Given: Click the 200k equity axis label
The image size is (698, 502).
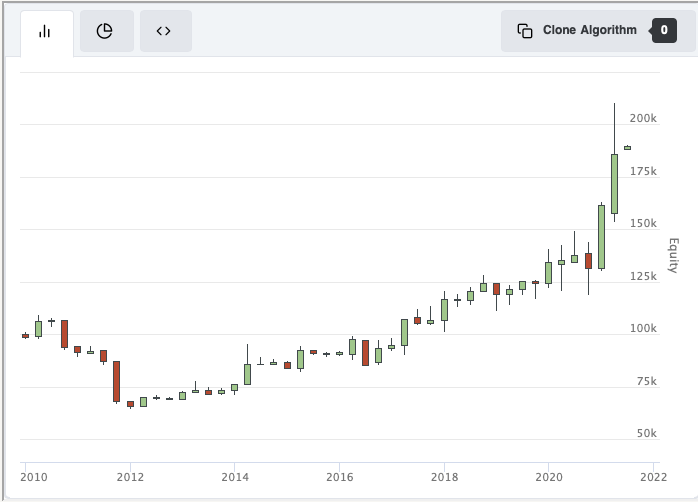Looking at the screenshot, I should (643, 118).
